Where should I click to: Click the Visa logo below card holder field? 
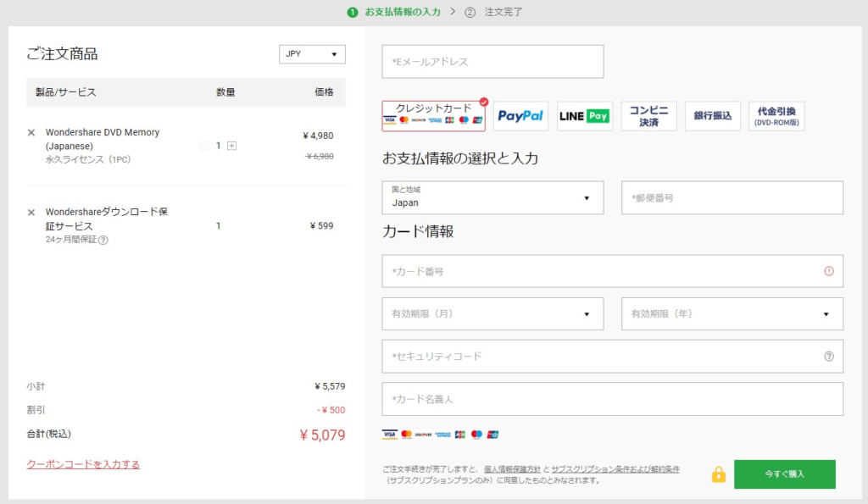click(x=390, y=435)
